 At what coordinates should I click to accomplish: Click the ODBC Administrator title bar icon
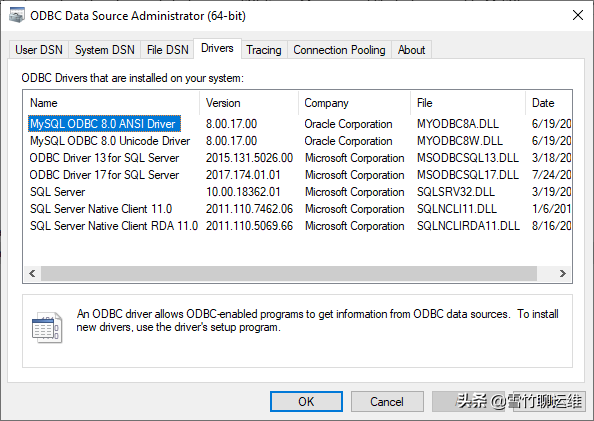point(17,16)
